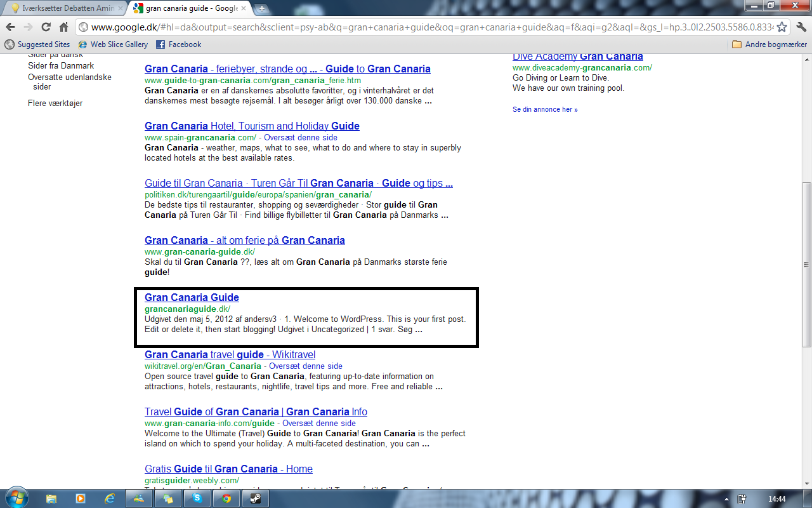This screenshot has width=812, height=508.
Task: Close the gran canaria guide Google tab
Action: 244,9
